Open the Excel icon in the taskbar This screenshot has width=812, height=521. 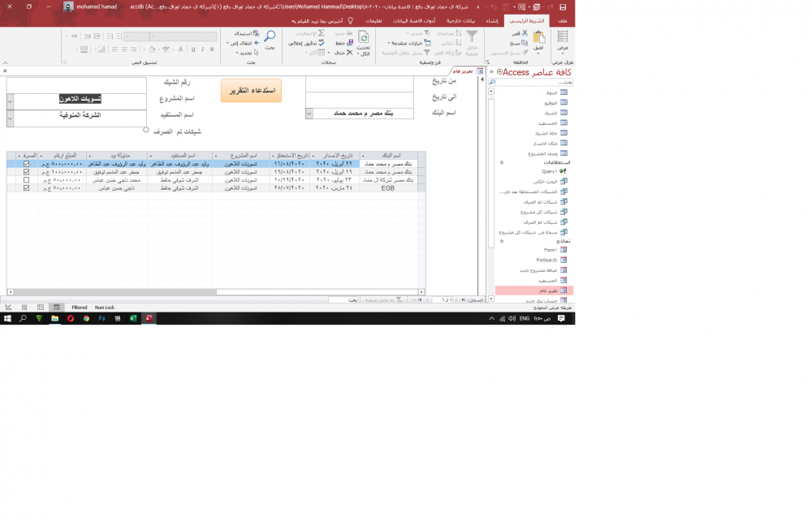pyautogui.click(x=133, y=319)
